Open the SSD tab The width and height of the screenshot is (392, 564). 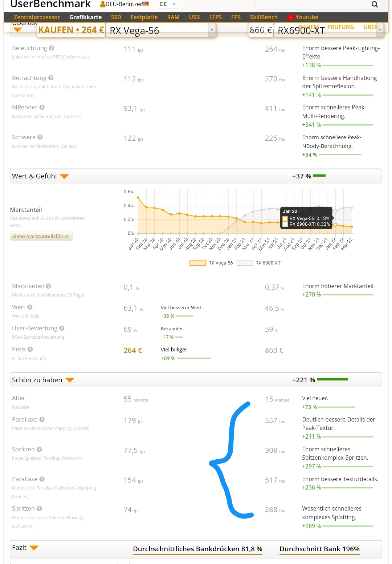coord(116,17)
